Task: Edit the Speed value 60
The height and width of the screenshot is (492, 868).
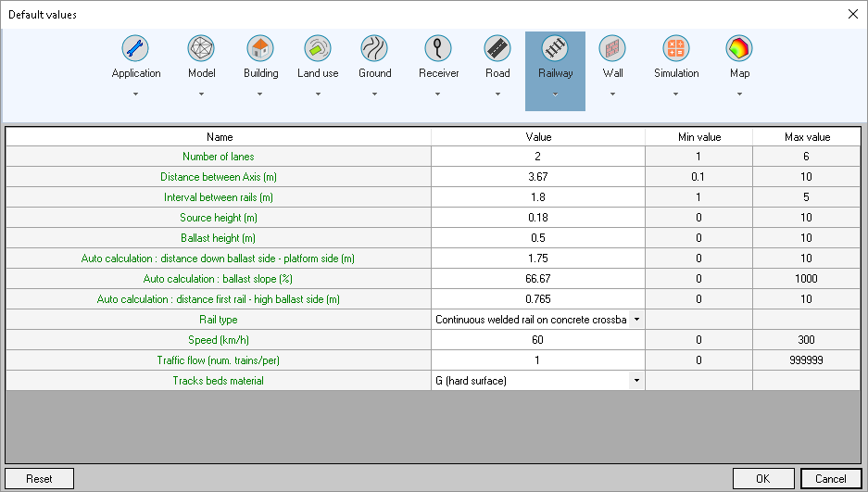Action: pyautogui.click(x=538, y=340)
